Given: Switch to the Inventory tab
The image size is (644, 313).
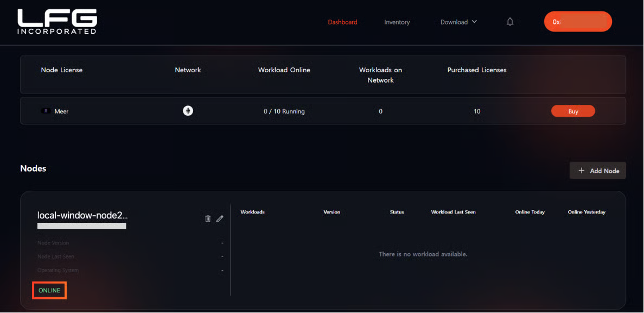Looking at the screenshot, I should tap(397, 22).
